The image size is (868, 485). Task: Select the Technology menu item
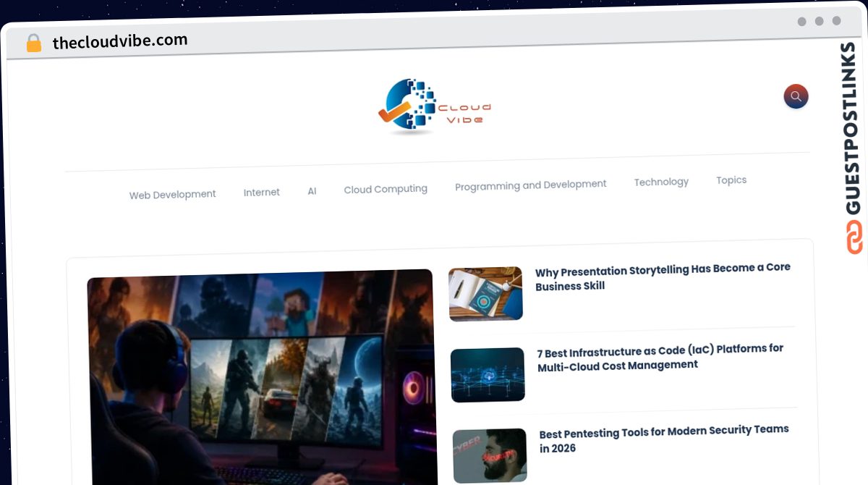click(x=661, y=182)
